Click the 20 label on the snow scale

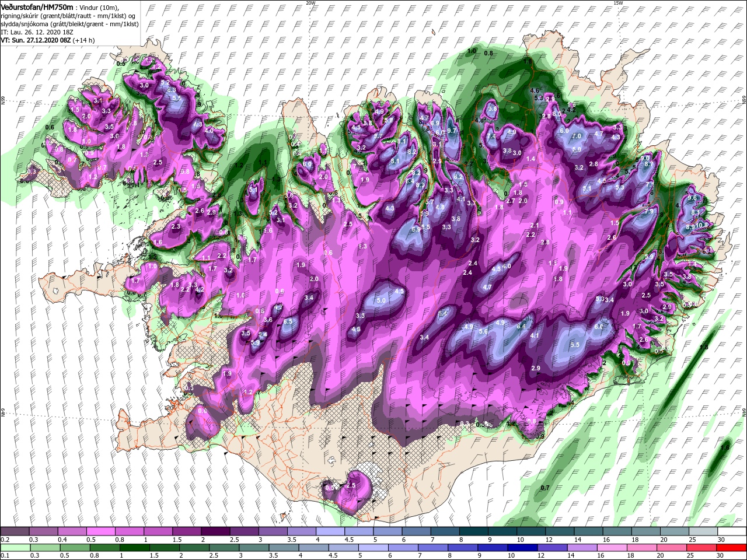(x=665, y=539)
